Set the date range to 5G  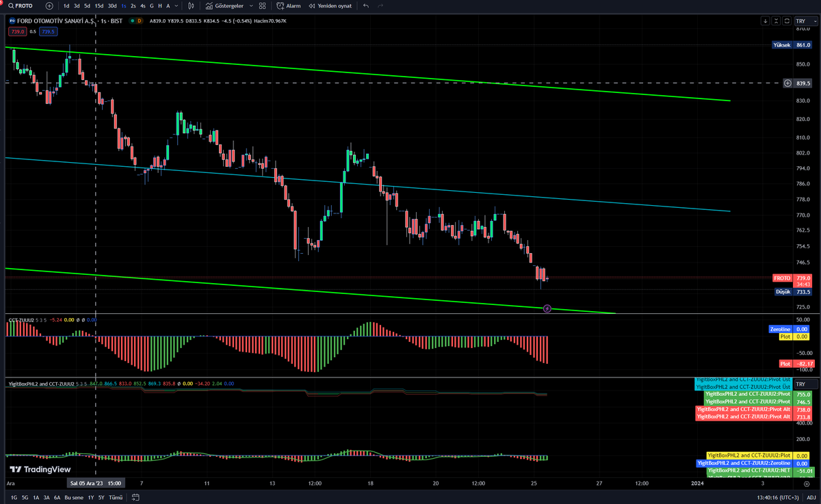(x=25, y=497)
